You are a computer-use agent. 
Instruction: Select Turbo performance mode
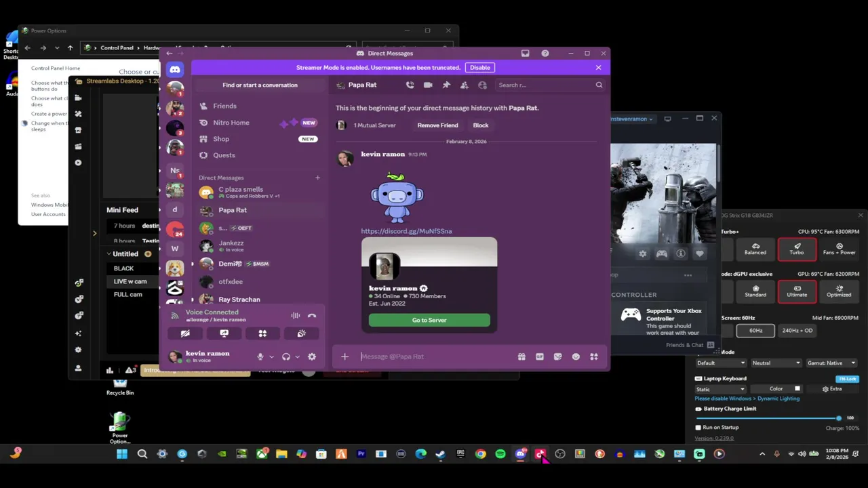click(x=797, y=249)
